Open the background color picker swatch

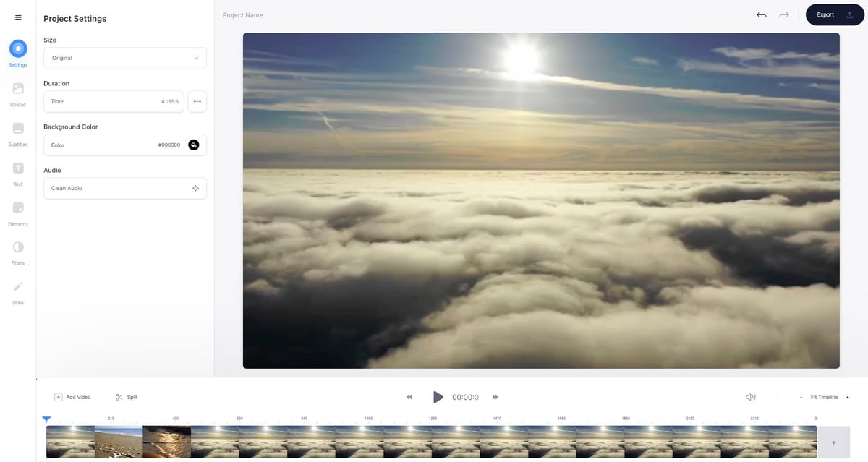pyautogui.click(x=194, y=145)
